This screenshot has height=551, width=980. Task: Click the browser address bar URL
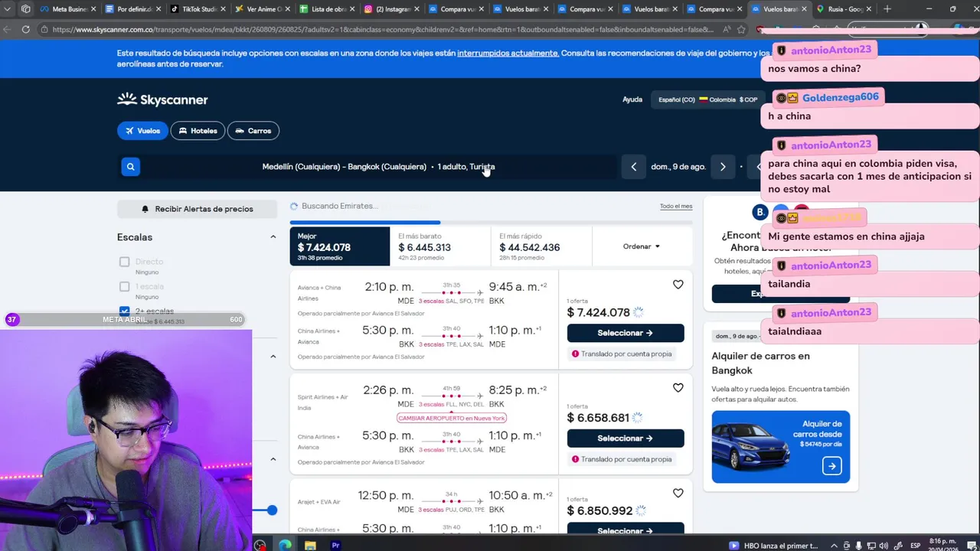click(383, 29)
